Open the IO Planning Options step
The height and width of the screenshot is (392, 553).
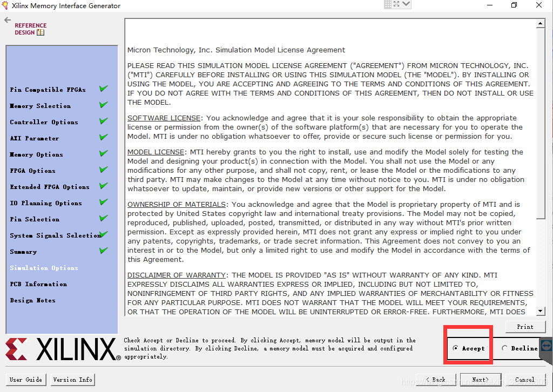pos(46,203)
